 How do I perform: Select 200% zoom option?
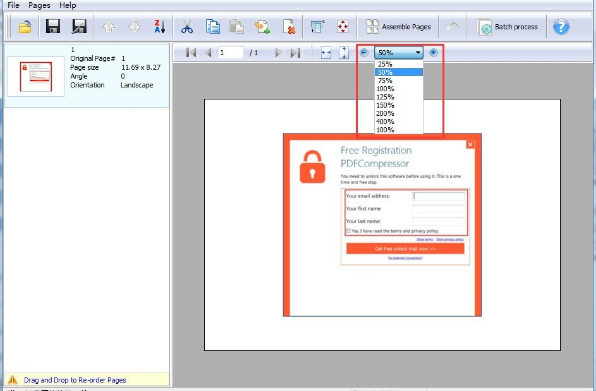399,113
